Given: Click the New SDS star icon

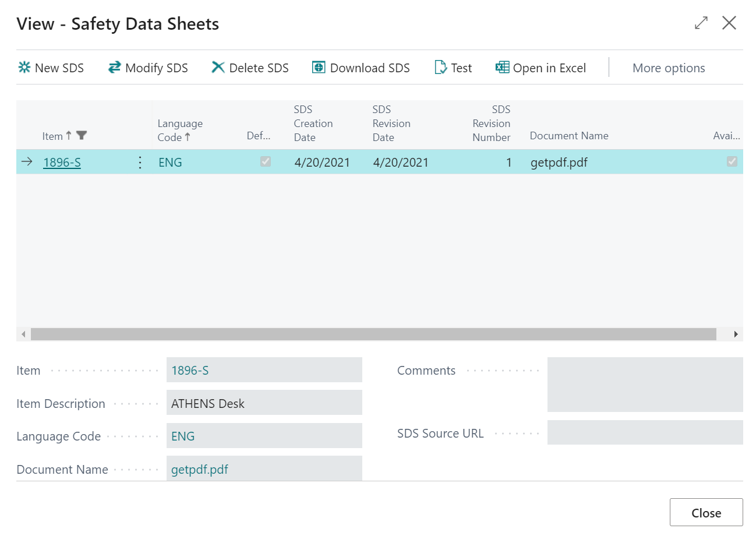Looking at the screenshot, I should click(24, 68).
